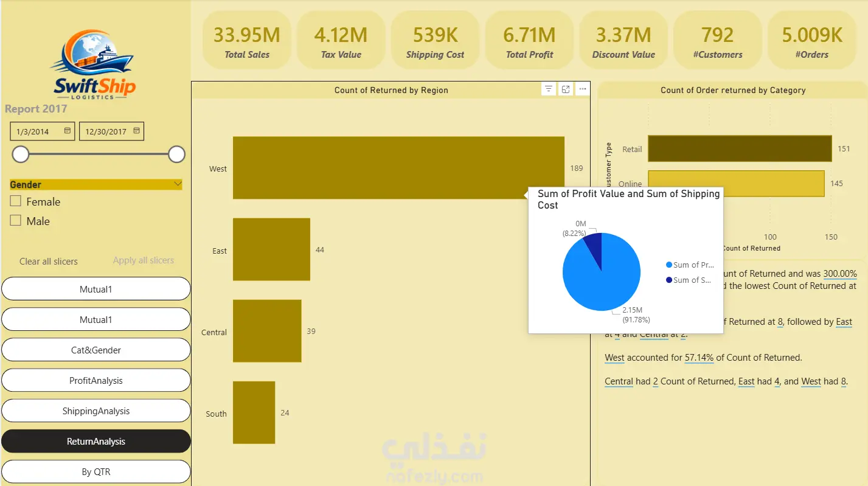
Task: Click the Tax Value 4.12M card
Action: click(x=341, y=41)
